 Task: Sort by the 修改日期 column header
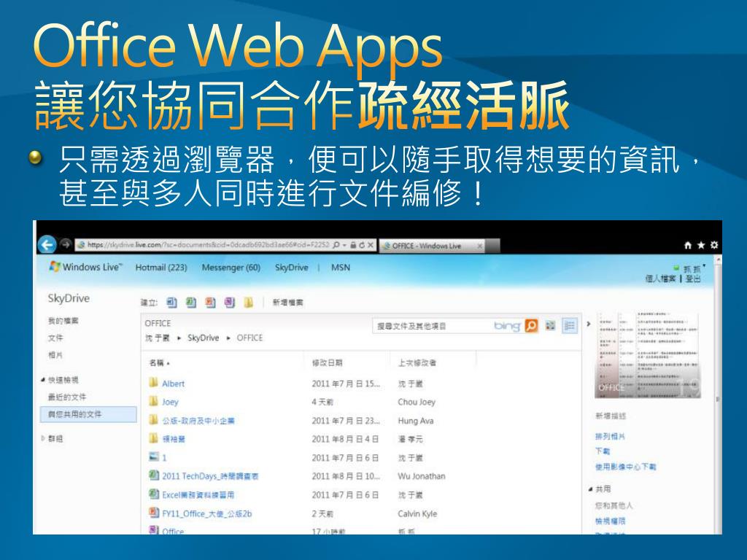point(328,363)
